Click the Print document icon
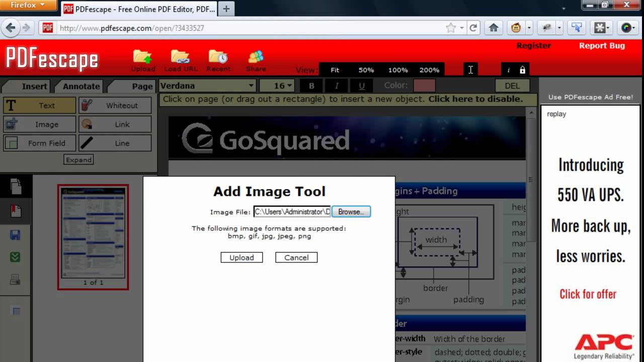644x362 pixels. [15, 280]
